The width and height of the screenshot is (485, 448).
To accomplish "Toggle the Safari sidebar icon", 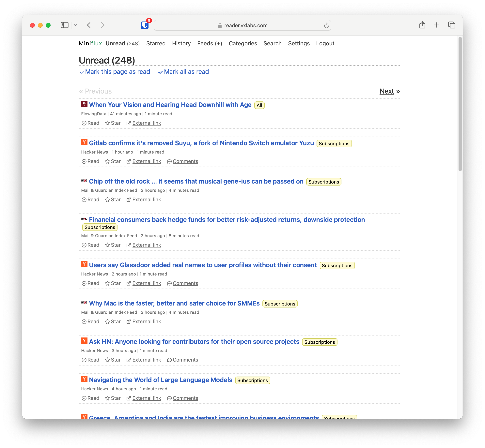I will pyautogui.click(x=65, y=25).
